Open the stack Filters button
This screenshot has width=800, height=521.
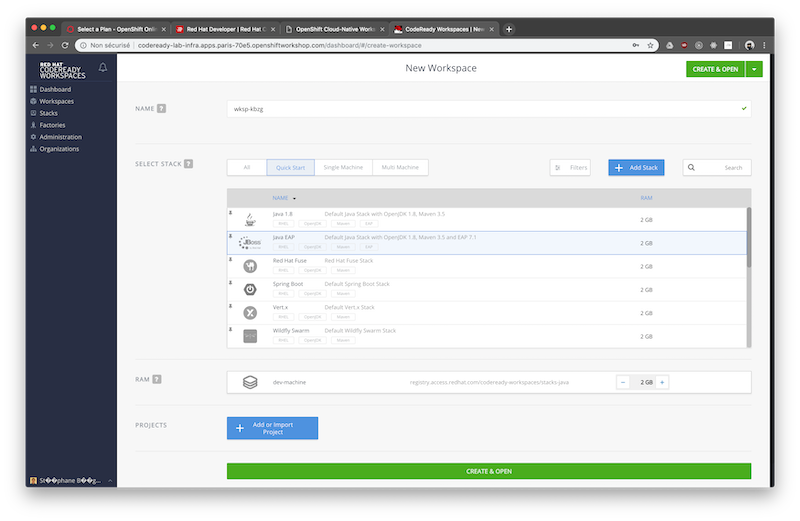click(570, 167)
